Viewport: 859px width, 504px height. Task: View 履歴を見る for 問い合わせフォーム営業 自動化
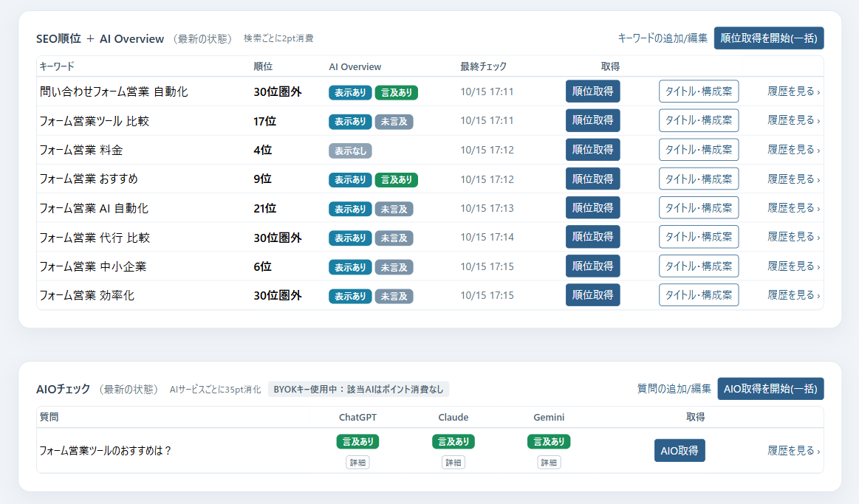(793, 92)
